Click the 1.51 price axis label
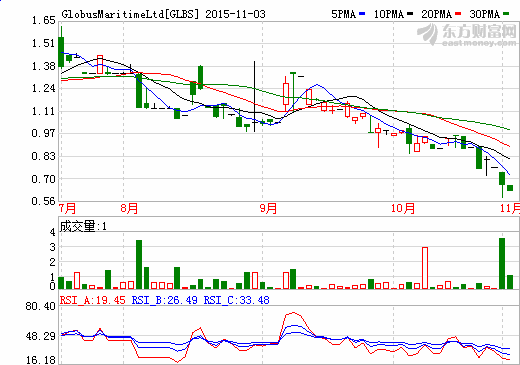The height and width of the screenshot is (365, 520). pyautogui.click(x=43, y=43)
